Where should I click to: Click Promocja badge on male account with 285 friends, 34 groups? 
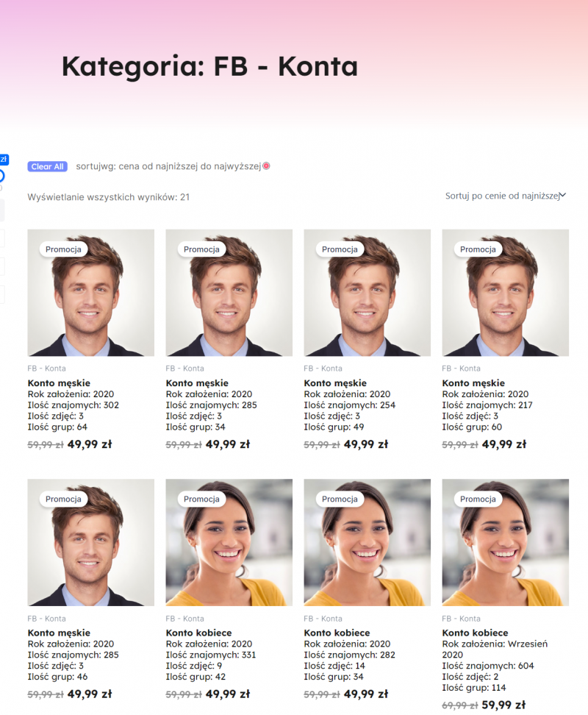(x=201, y=249)
